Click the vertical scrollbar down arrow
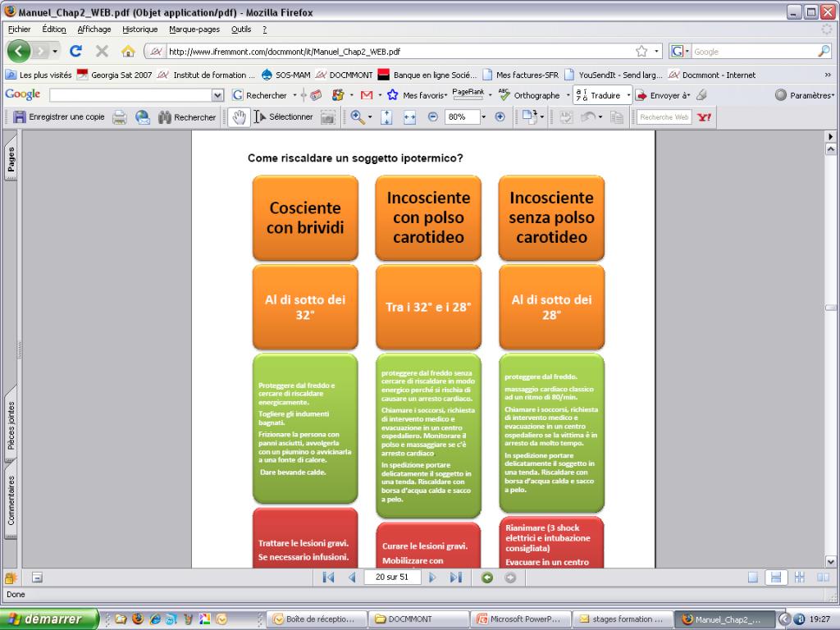 click(x=831, y=561)
